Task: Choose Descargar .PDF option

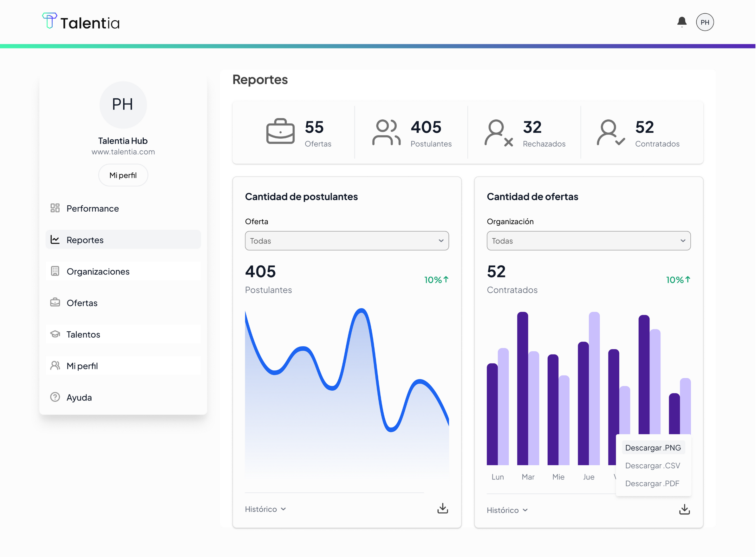Action: (652, 483)
